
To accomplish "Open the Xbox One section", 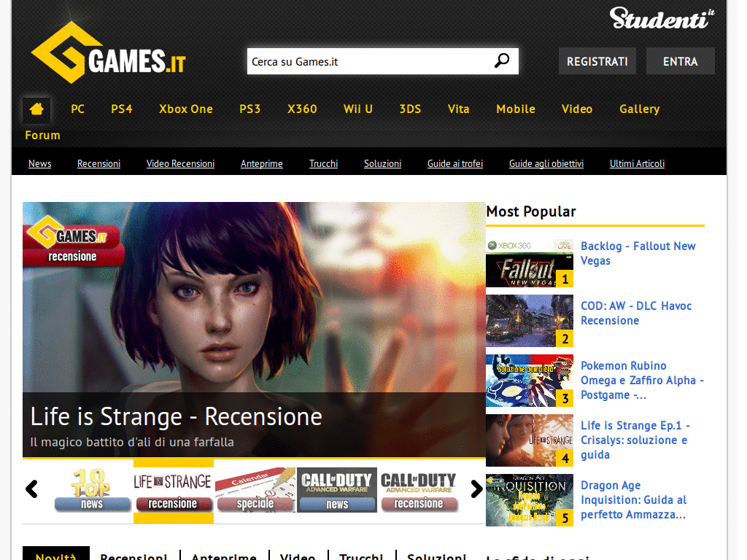I will point(186,109).
